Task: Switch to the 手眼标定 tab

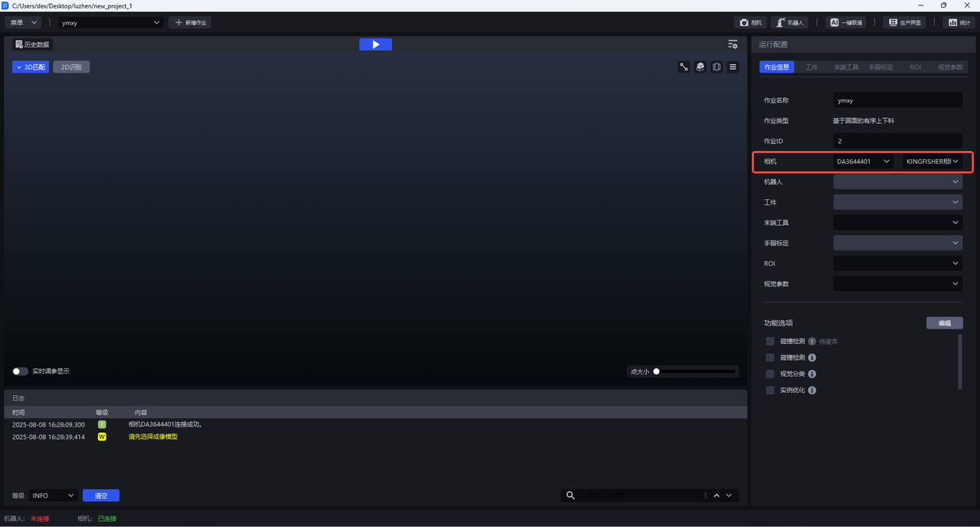Action: click(x=880, y=67)
